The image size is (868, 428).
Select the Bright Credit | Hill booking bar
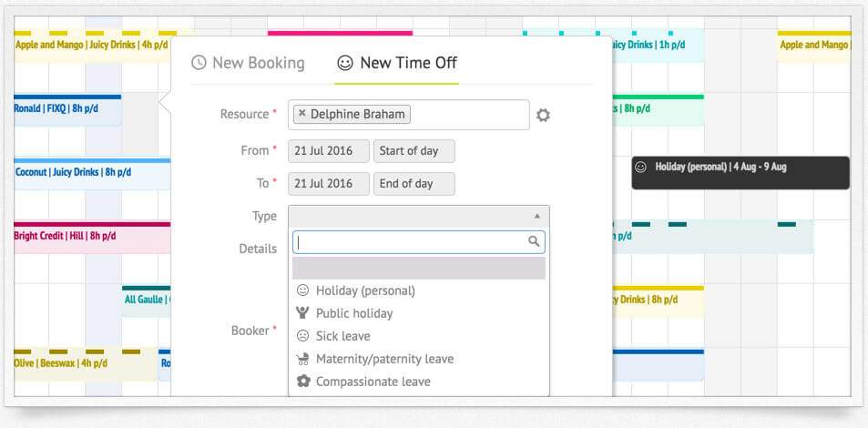(x=92, y=238)
